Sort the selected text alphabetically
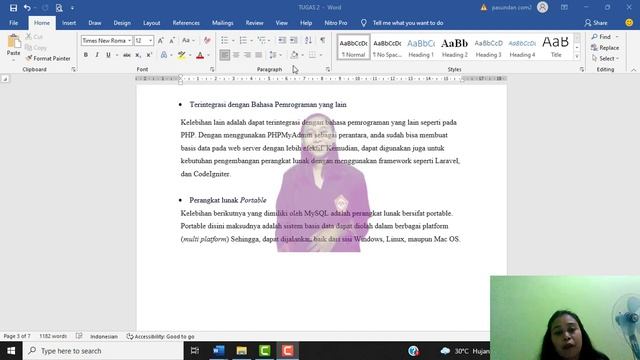This screenshot has height=360, width=640. point(308,40)
